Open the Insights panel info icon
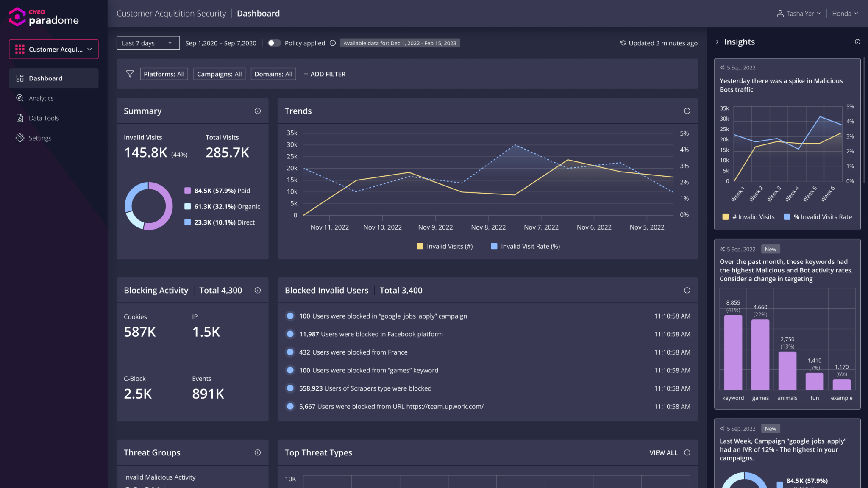Viewport: 868px width, 488px height. (857, 42)
